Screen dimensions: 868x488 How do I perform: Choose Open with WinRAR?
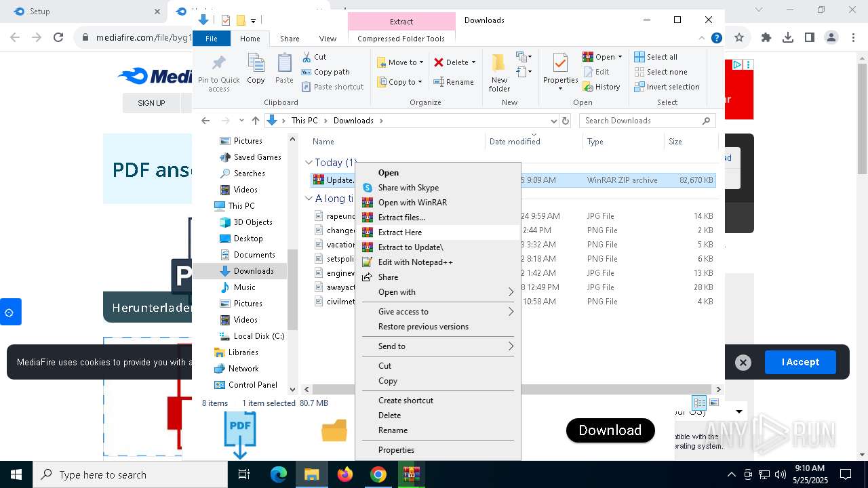pos(438,203)
